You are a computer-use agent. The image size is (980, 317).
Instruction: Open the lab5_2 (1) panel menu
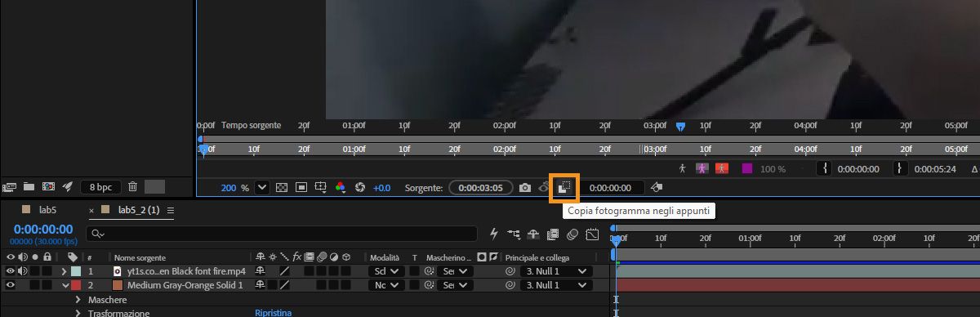[171, 211]
